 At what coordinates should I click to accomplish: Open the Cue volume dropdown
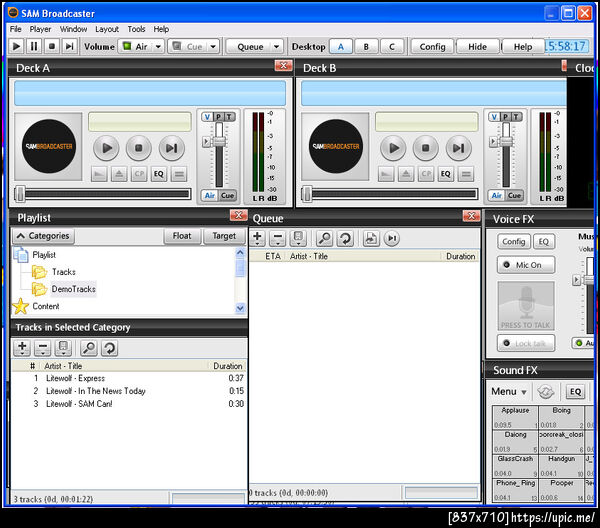[x=213, y=47]
